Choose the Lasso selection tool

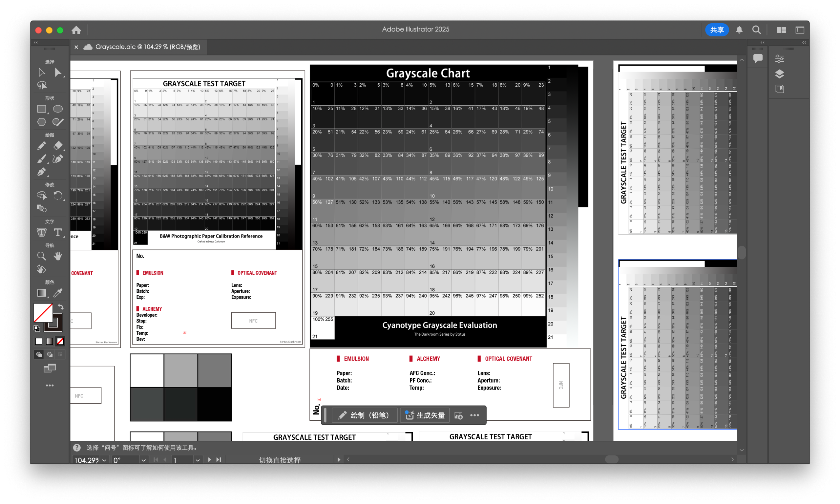point(41,85)
